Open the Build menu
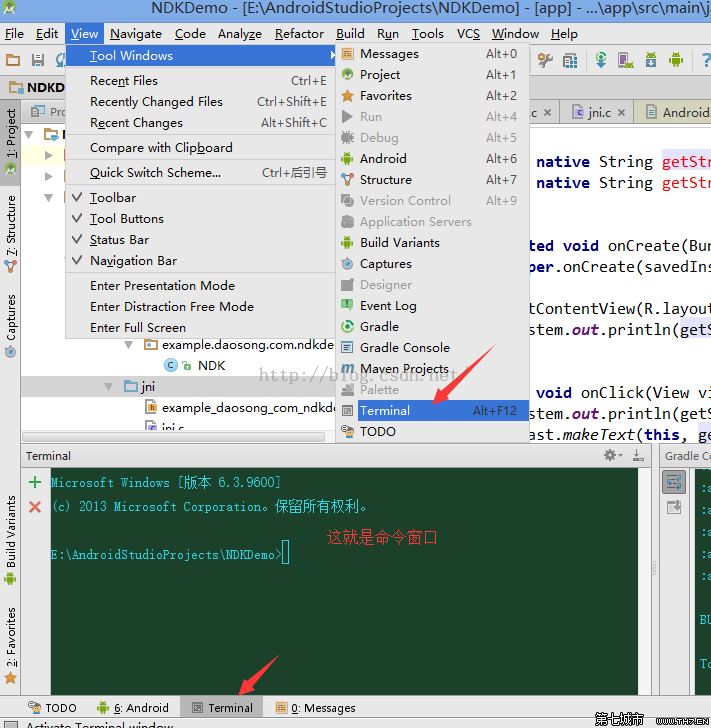 (350, 34)
